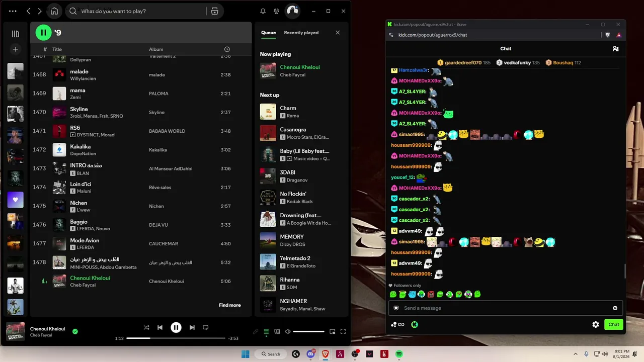This screenshot has width=644, height=362.
Task: Skip to the previous track
Action: (160, 327)
